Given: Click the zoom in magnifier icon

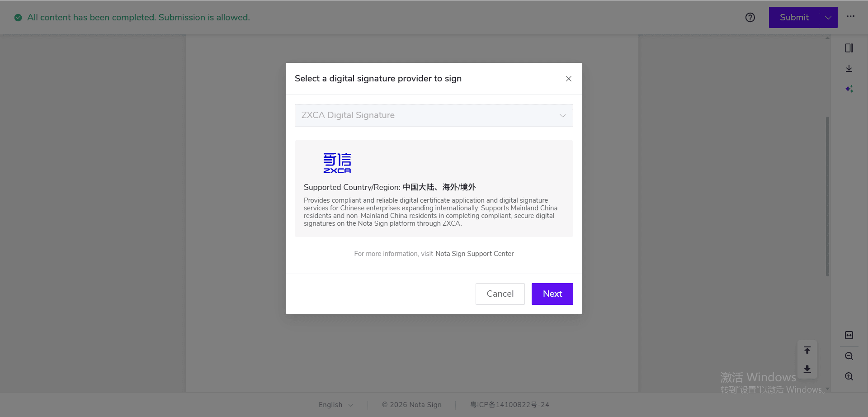Looking at the screenshot, I should click(849, 376).
